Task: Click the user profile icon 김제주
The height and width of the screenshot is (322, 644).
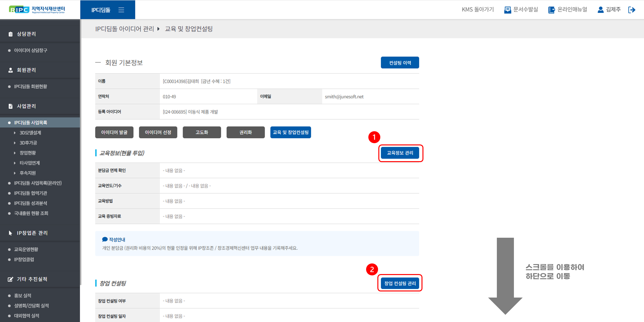Action: (601, 10)
